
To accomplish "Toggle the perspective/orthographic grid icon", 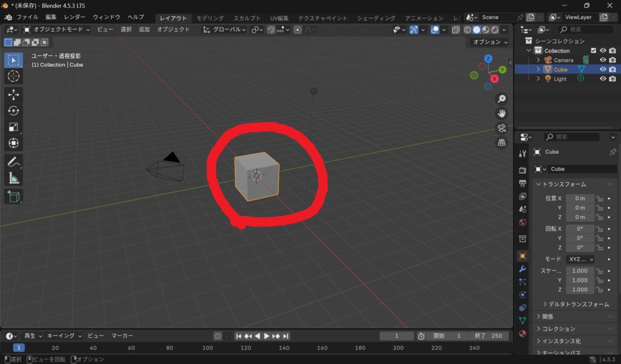I will pos(502,143).
